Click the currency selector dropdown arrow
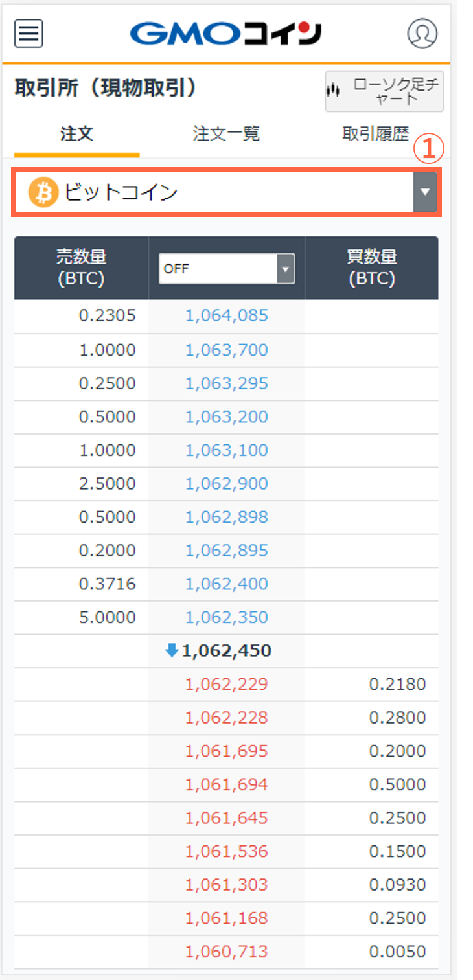The height and width of the screenshot is (980, 473). 424,192
